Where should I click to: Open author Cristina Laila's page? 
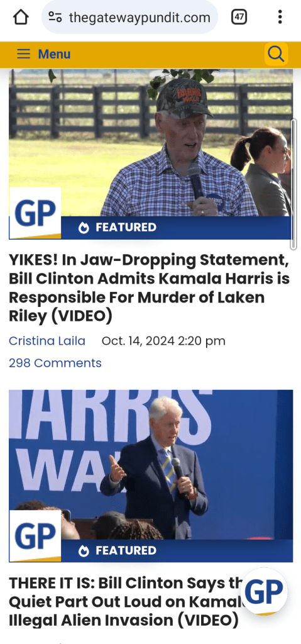[x=47, y=341]
